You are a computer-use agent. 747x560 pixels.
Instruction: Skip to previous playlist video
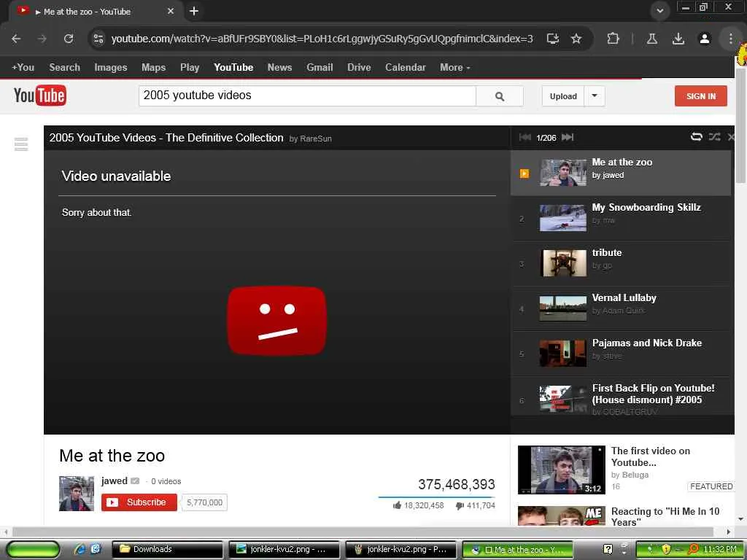point(525,138)
